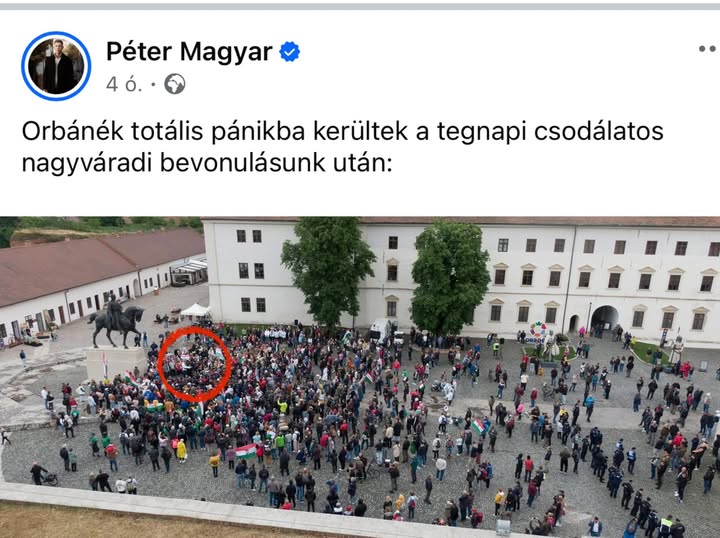Image resolution: width=720 pixels, height=538 pixels.
Task: Open the three-dot post options menu
Action: point(709,49)
